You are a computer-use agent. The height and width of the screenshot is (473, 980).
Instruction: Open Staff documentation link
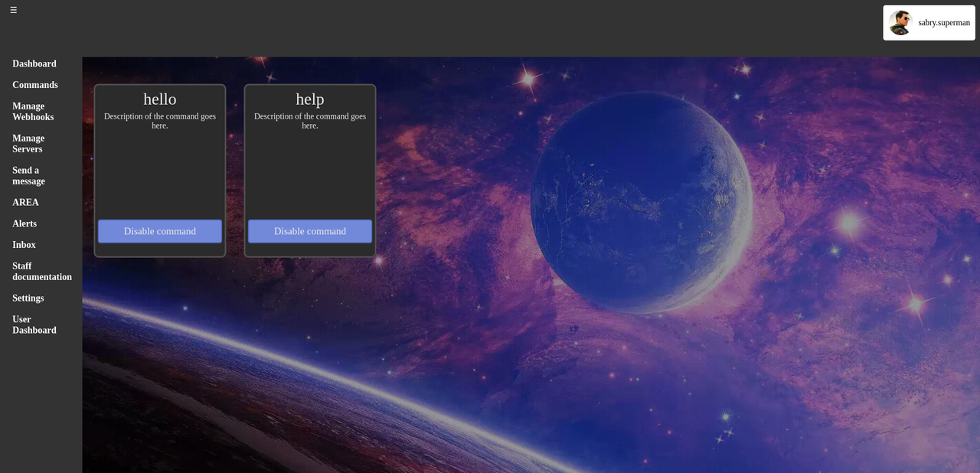(42, 272)
